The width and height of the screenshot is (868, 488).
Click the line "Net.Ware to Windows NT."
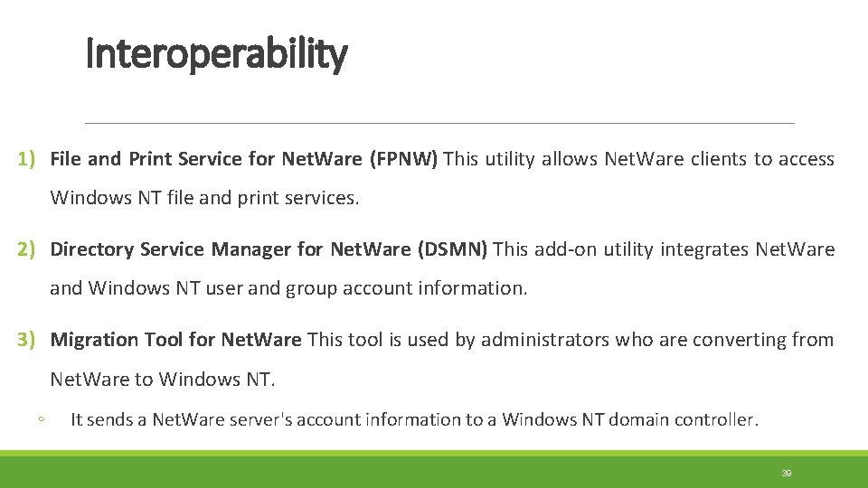163,380
